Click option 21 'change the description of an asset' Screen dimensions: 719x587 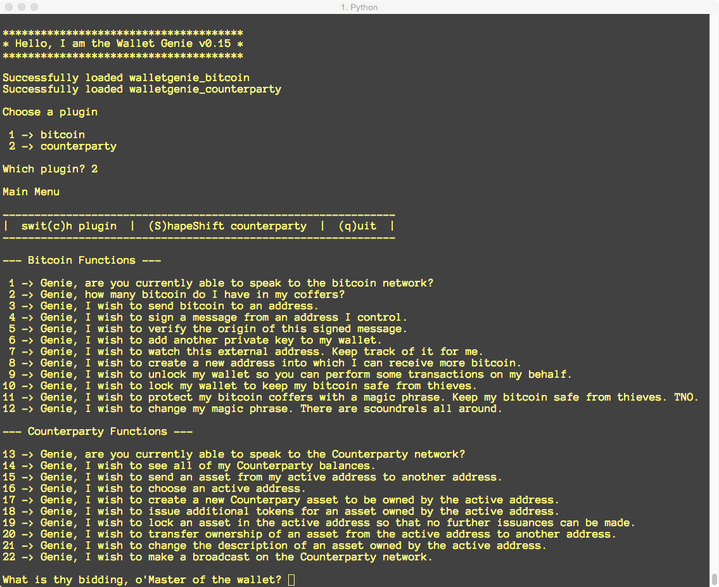275,546
